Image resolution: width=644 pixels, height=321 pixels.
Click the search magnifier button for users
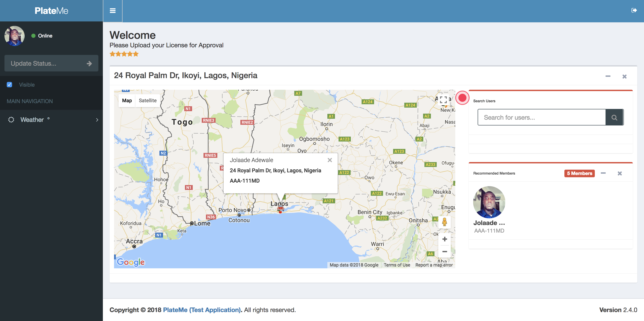click(614, 117)
